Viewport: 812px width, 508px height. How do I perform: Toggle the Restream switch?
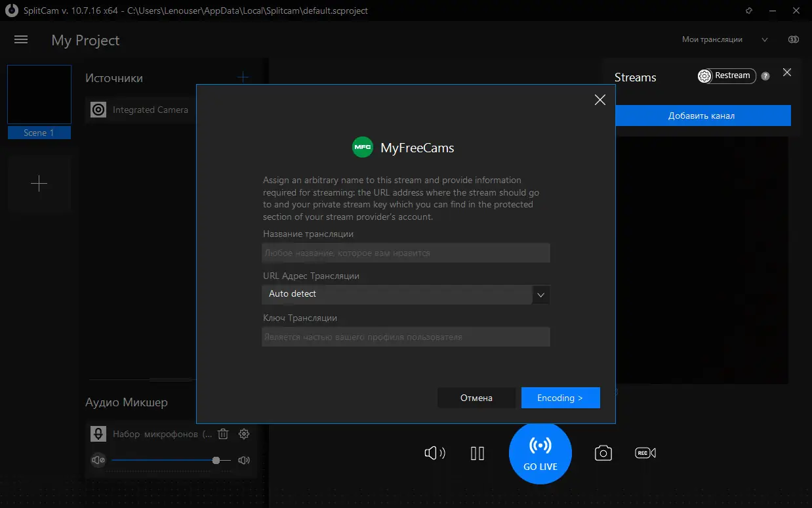point(727,76)
